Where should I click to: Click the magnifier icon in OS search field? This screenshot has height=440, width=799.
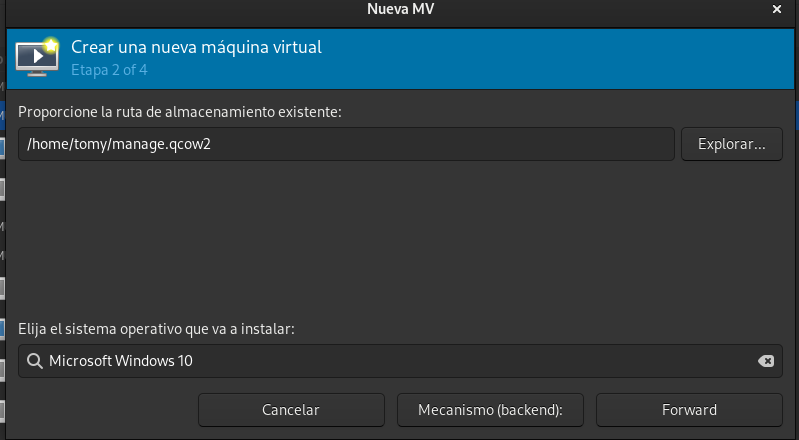[34, 361]
